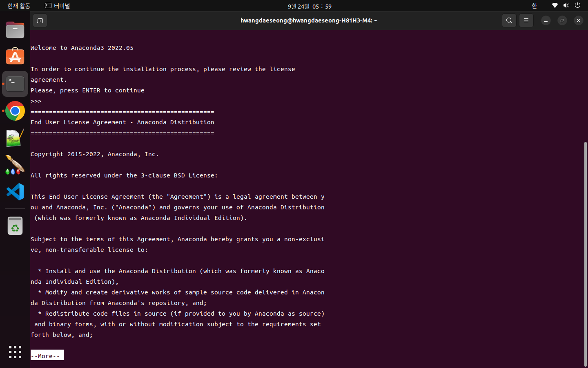
Task: Click the power icon in system tray
Action: pos(577,6)
